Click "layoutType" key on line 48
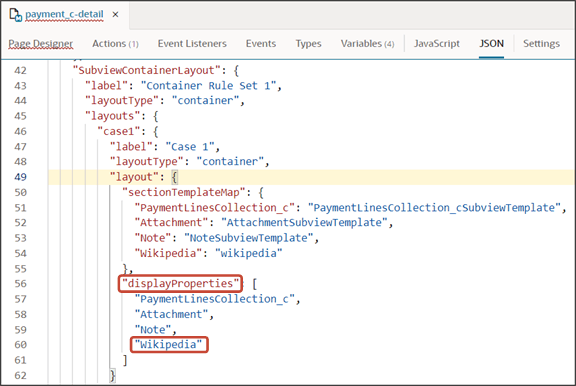This screenshot has width=576, height=386. pos(147,161)
